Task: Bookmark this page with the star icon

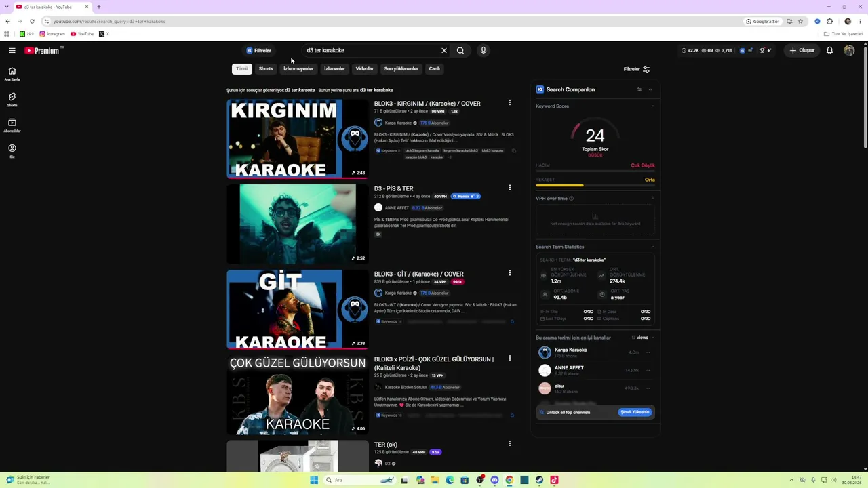Action: 800,21
